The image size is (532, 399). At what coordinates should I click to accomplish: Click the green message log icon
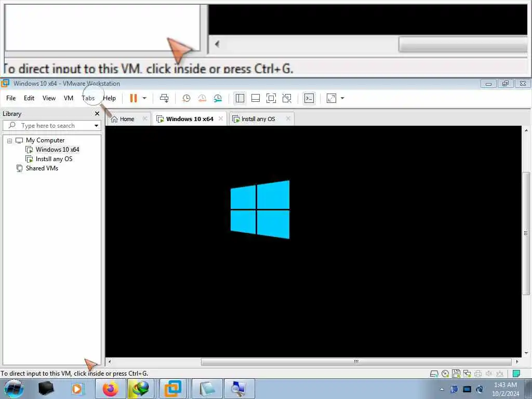516,374
